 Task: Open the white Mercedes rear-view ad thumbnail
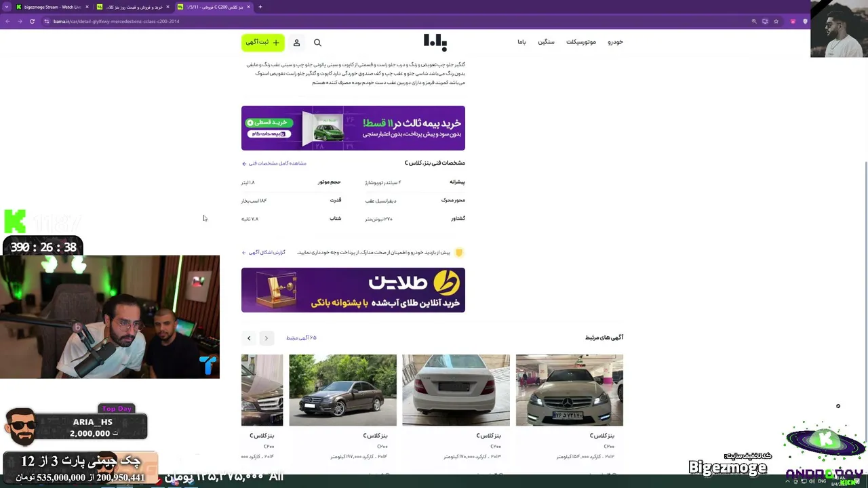pyautogui.click(x=456, y=390)
